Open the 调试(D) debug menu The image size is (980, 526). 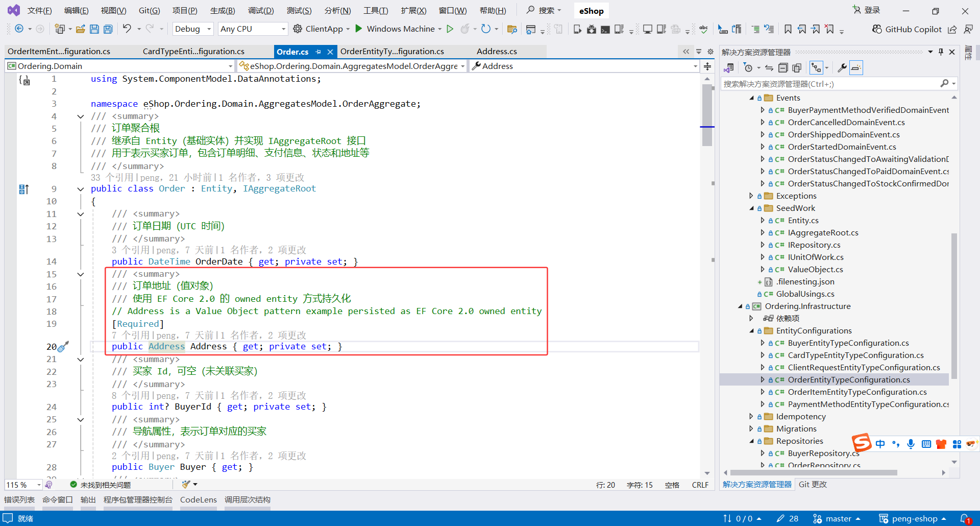[x=261, y=11]
